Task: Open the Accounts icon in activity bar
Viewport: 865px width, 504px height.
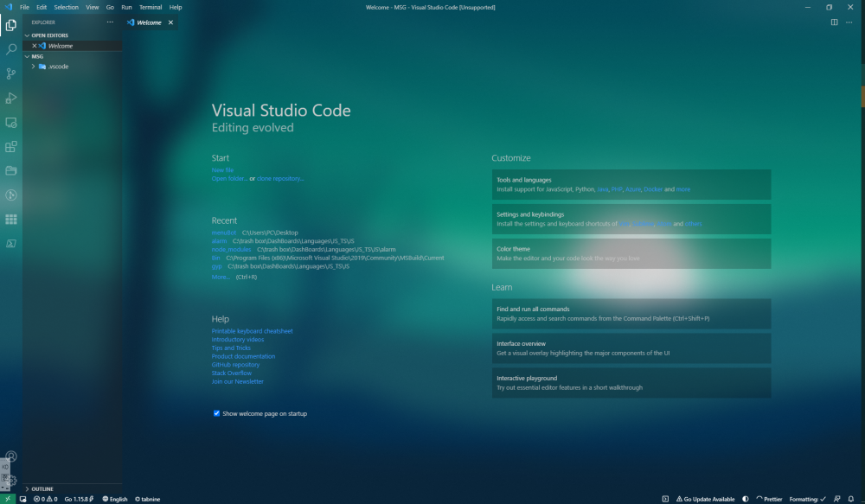Action: pyautogui.click(x=11, y=456)
